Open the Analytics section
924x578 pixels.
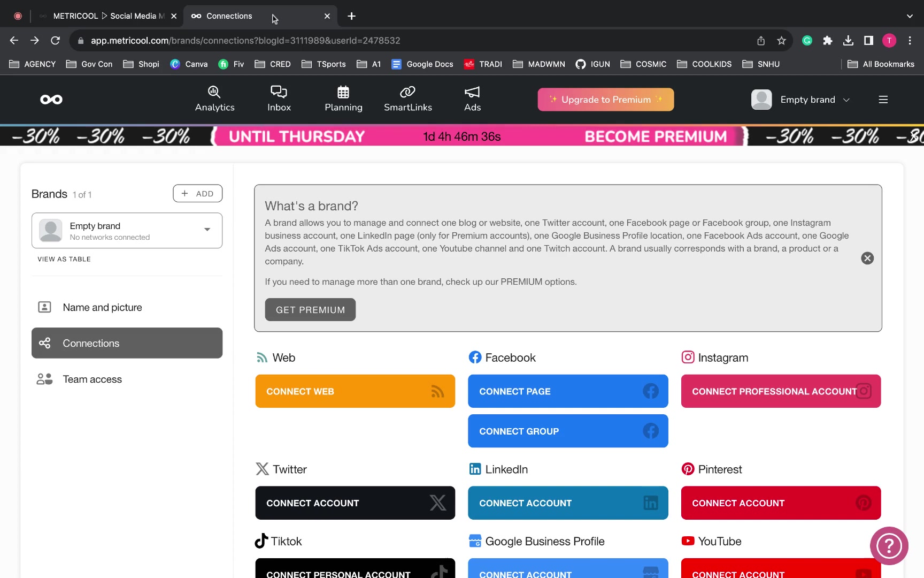click(x=214, y=99)
